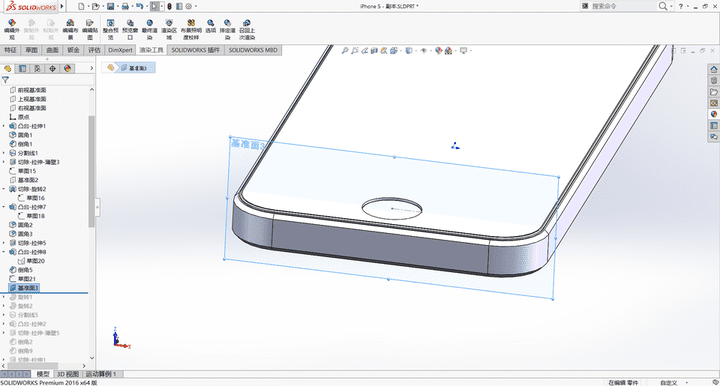Click the 基准面3 breadcrumb in viewport
Screen dimensions: 720x386
134,68
